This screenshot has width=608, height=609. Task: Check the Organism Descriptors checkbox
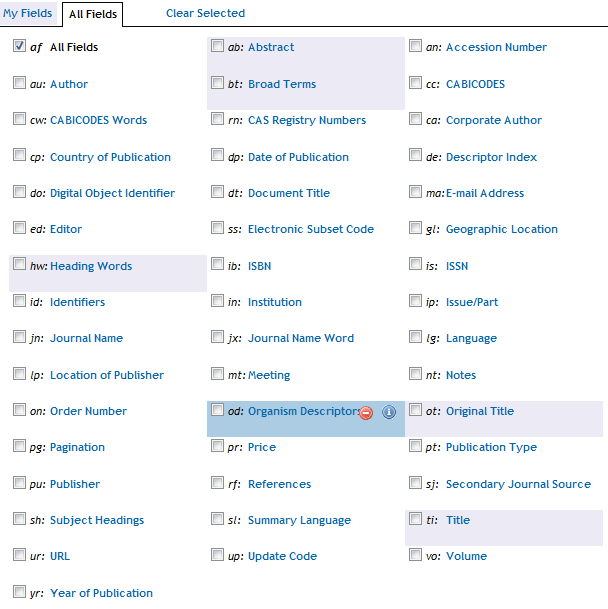[218, 410]
